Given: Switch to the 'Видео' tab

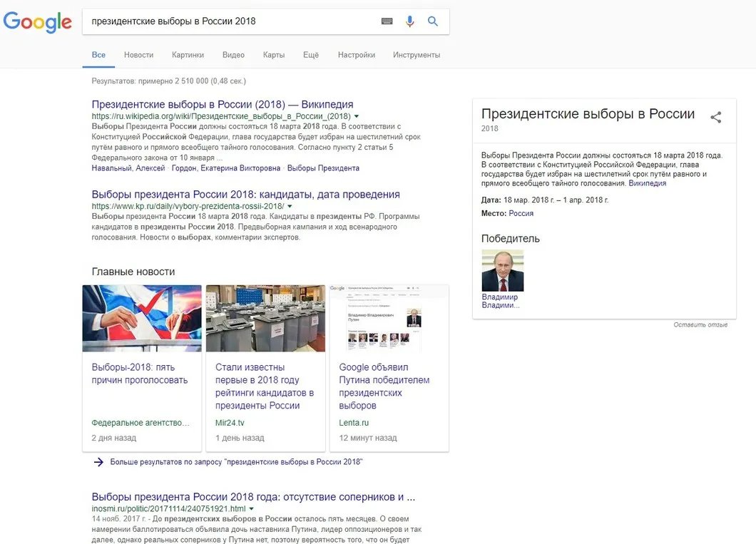Looking at the screenshot, I should click(233, 55).
